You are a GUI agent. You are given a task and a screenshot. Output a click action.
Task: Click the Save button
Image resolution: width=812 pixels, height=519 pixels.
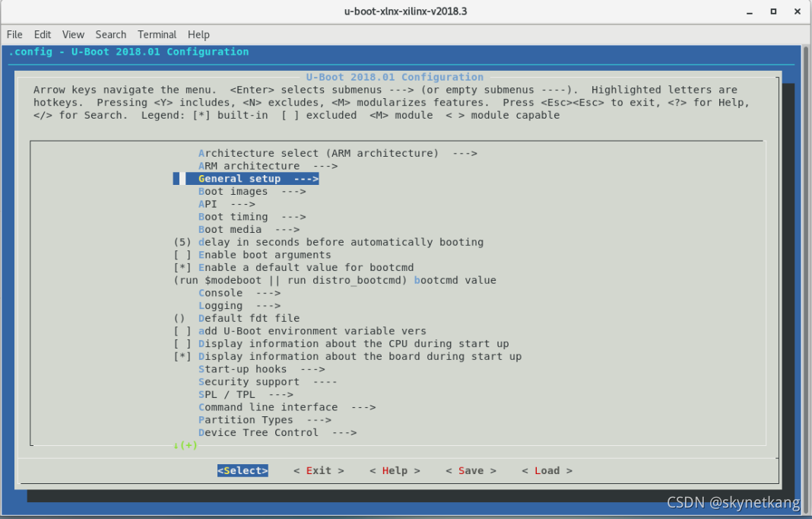[471, 471]
